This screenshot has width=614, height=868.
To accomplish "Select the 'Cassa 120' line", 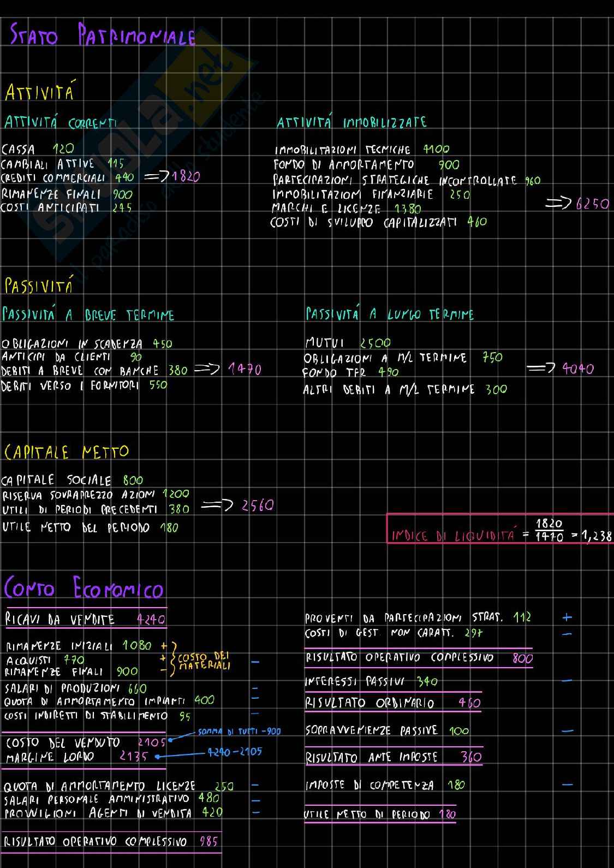I will [38, 149].
